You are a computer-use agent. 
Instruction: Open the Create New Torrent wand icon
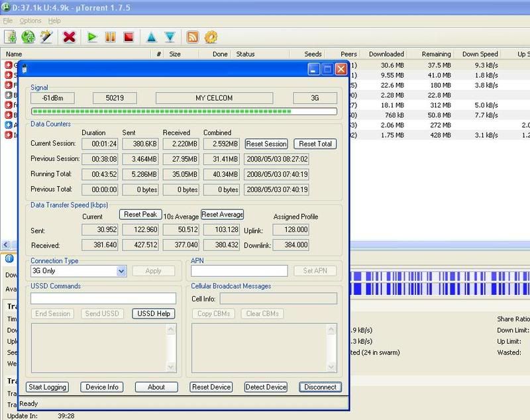(46, 37)
